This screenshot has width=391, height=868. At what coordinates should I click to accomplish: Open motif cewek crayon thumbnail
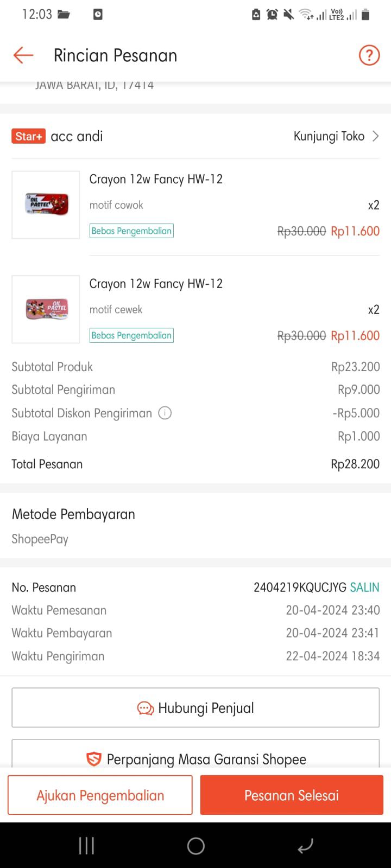click(x=46, y=309)
